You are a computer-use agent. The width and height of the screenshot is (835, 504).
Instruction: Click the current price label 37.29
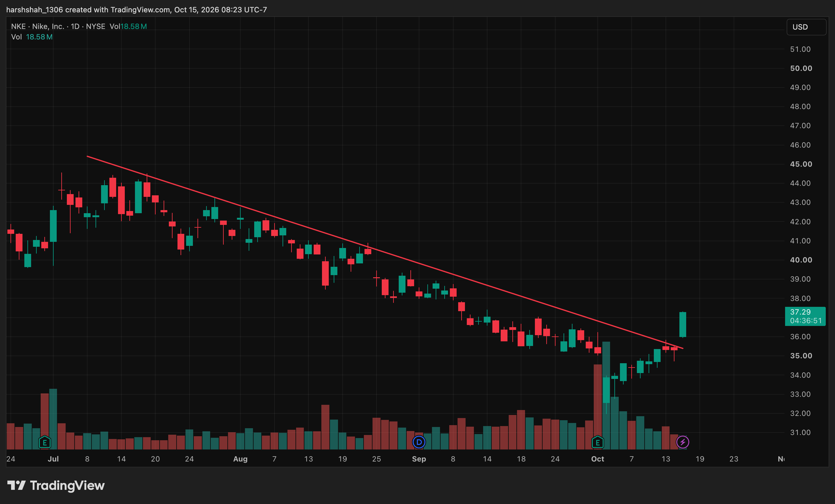[x=805, y=316]
